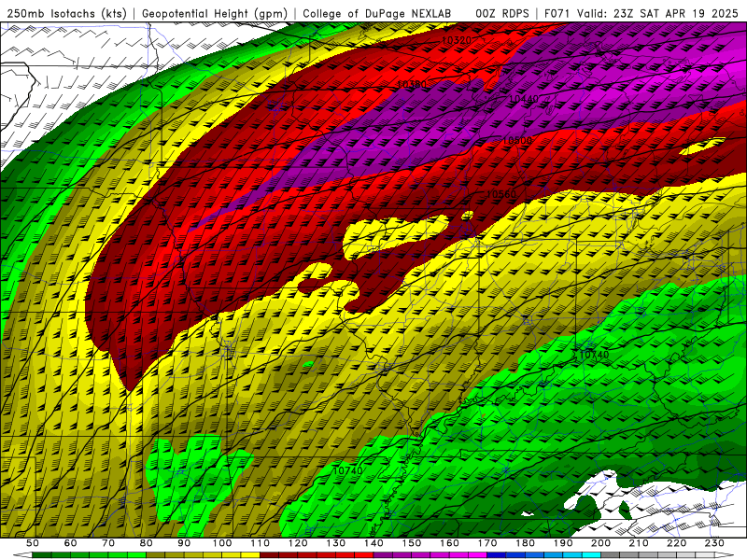The width and height of the screenshot is (747, 560).
Task: Pick the dark blue swatch right of 170
Action: 497,555
